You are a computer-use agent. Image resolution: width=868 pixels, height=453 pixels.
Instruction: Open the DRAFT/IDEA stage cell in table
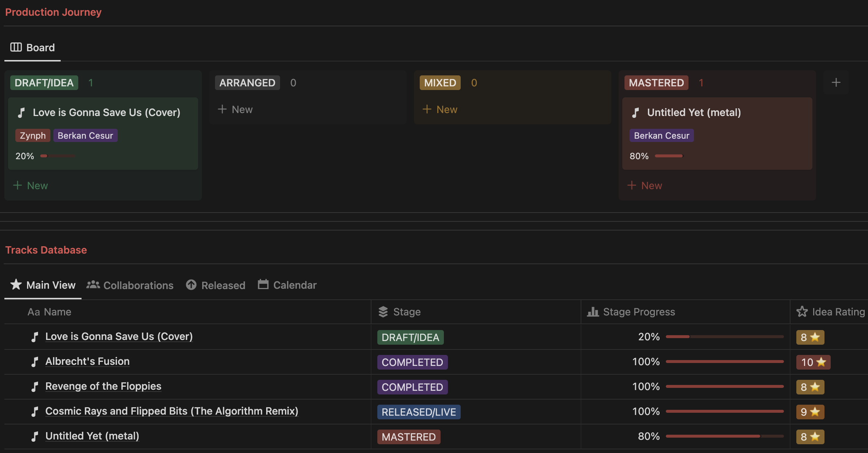pos(410,337)
